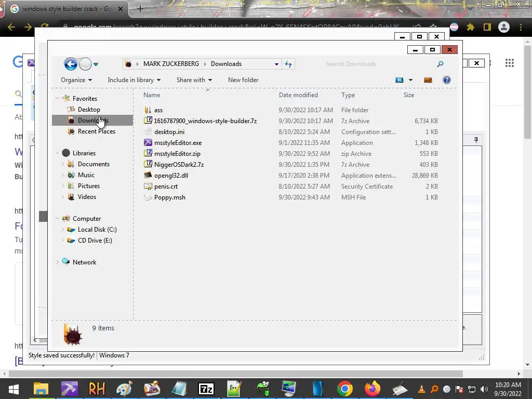Open the Windows Start button
Image resolution: width=532 pixels, height=399 pixels.
(14, 389)
